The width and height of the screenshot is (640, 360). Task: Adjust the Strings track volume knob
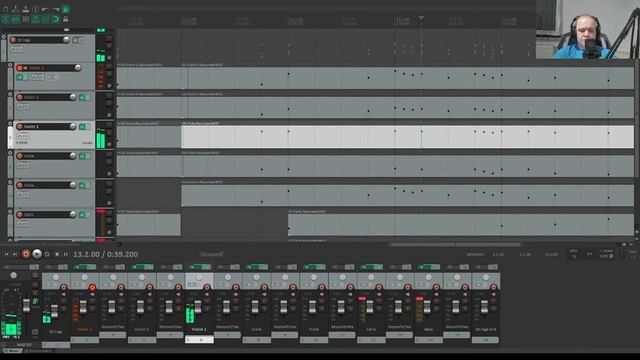coord(66,40)
